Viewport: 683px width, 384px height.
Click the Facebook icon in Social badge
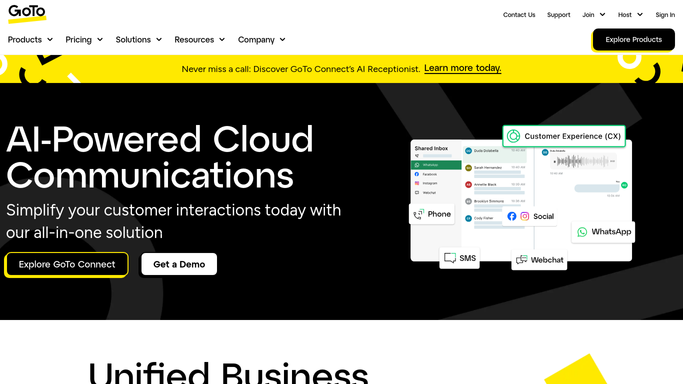coord(512,216)
